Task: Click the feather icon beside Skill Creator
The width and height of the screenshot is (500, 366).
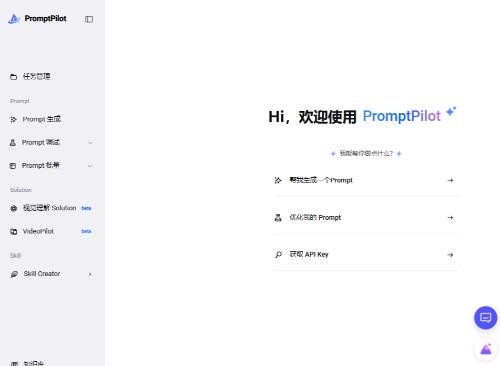Action: 14,274
